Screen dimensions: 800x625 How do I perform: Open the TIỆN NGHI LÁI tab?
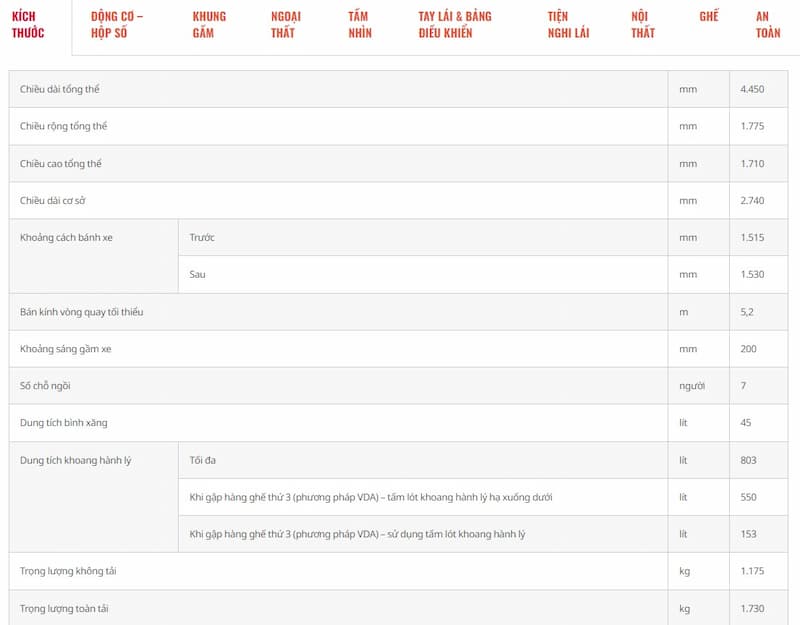[568, 24]
